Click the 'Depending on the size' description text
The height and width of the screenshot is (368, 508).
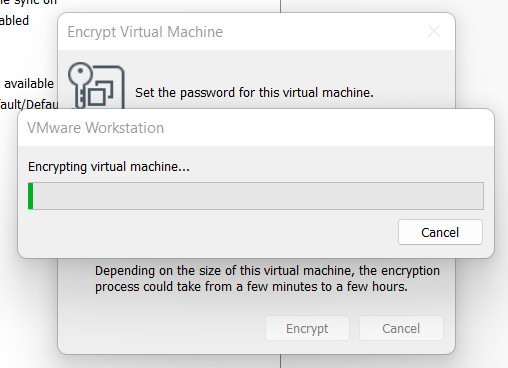[267, 271]
